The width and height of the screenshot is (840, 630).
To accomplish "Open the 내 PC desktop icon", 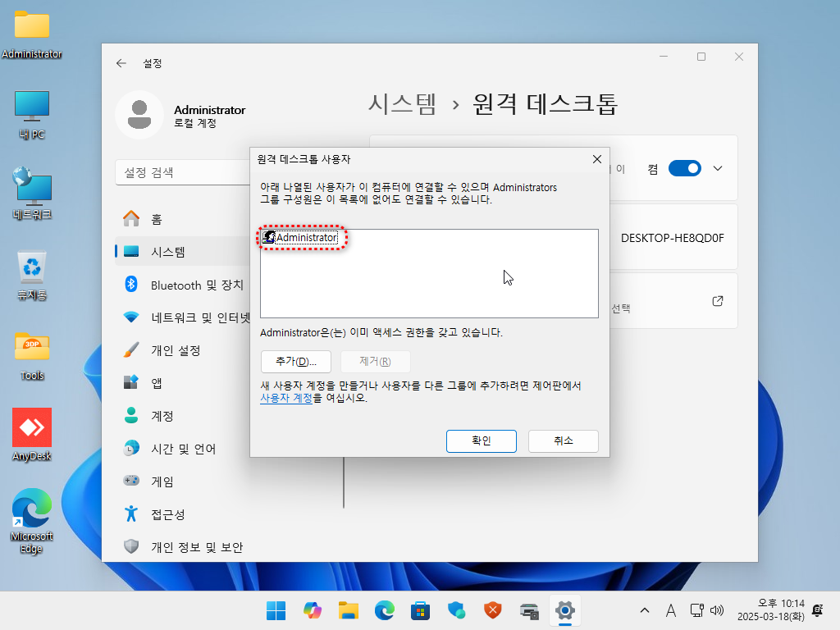I will (32, 115).
